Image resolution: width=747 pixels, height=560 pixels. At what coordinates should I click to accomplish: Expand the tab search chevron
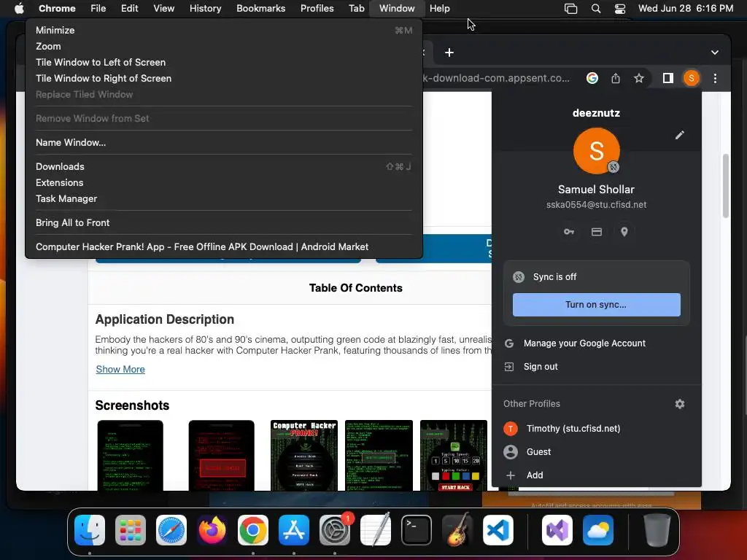(x=715, y=52)
